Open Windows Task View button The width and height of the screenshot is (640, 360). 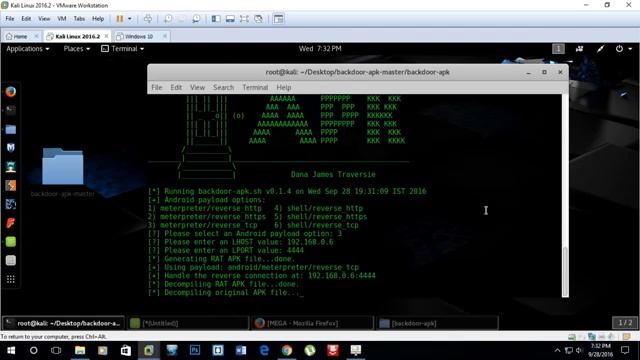56,350
